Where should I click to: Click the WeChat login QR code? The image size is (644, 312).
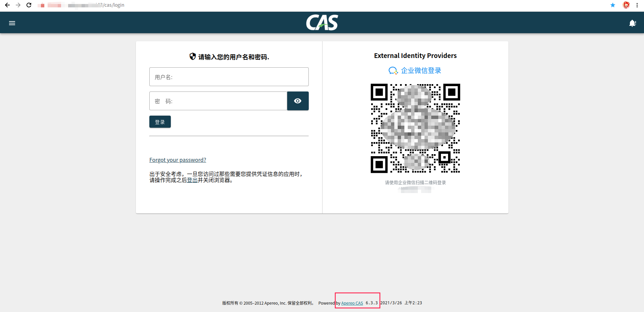point(415,129)
